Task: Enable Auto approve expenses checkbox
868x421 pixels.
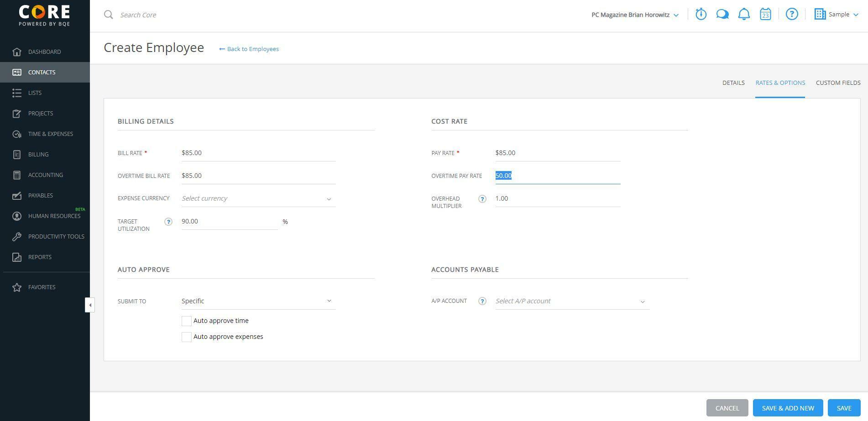Action: point(187,337)
